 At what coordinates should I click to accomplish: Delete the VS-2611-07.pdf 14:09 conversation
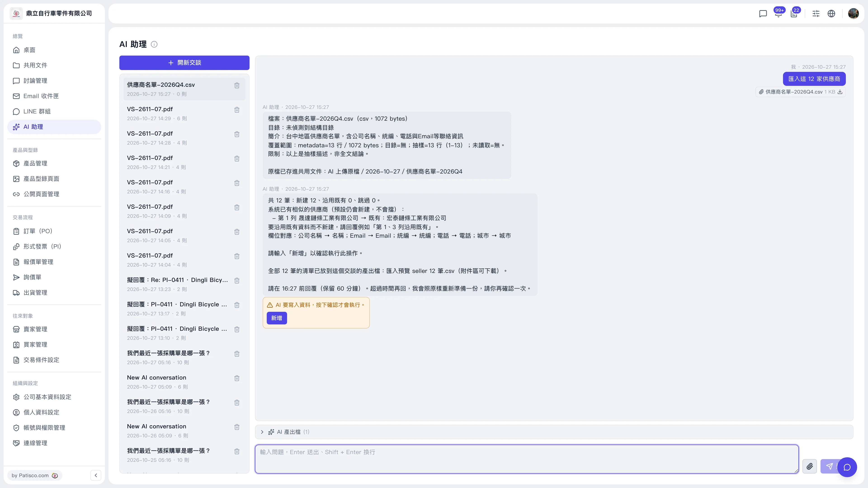tap(237, 207)
